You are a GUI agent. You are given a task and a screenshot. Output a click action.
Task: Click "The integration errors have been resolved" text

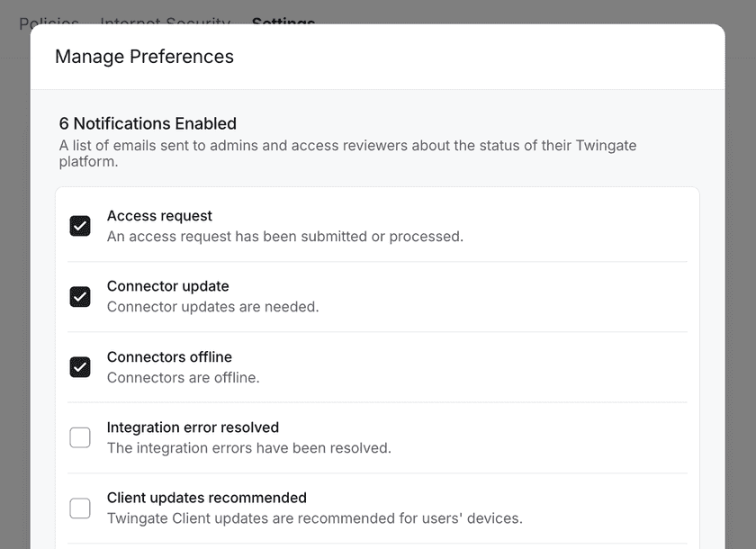tap(248, 448)
